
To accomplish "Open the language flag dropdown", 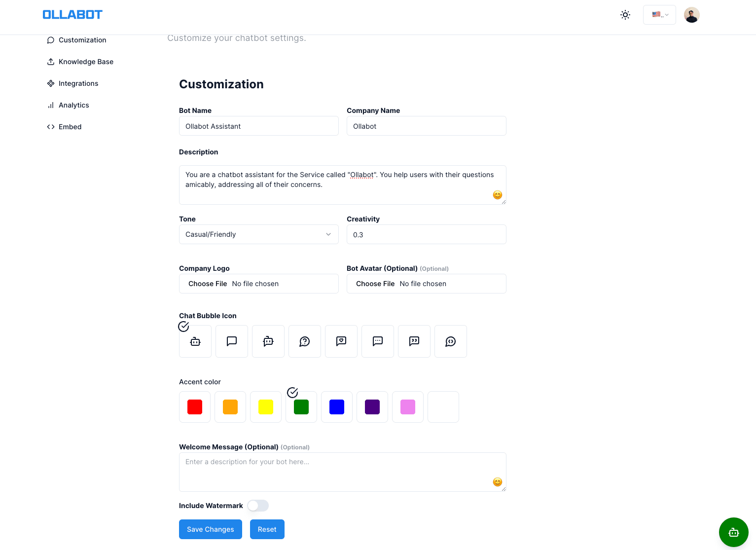I will pos(659,15).
